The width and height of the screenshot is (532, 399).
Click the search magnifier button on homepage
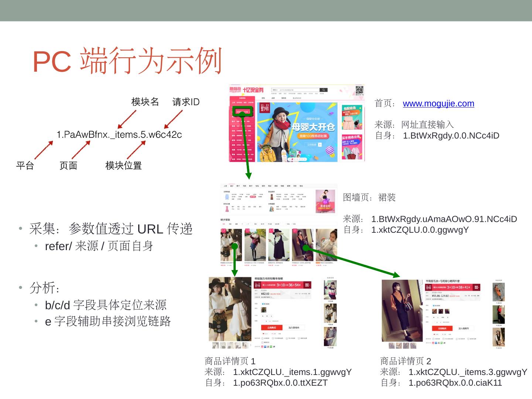(323, 90)
